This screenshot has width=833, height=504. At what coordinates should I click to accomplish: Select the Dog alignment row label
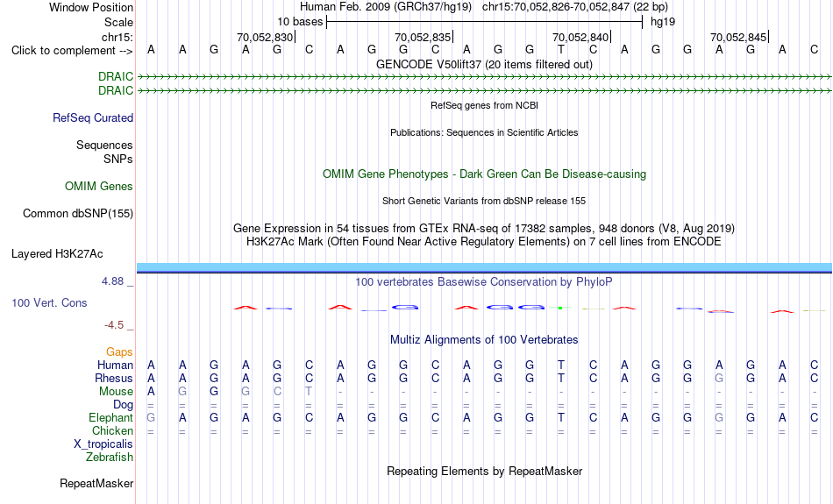(123, 405)
